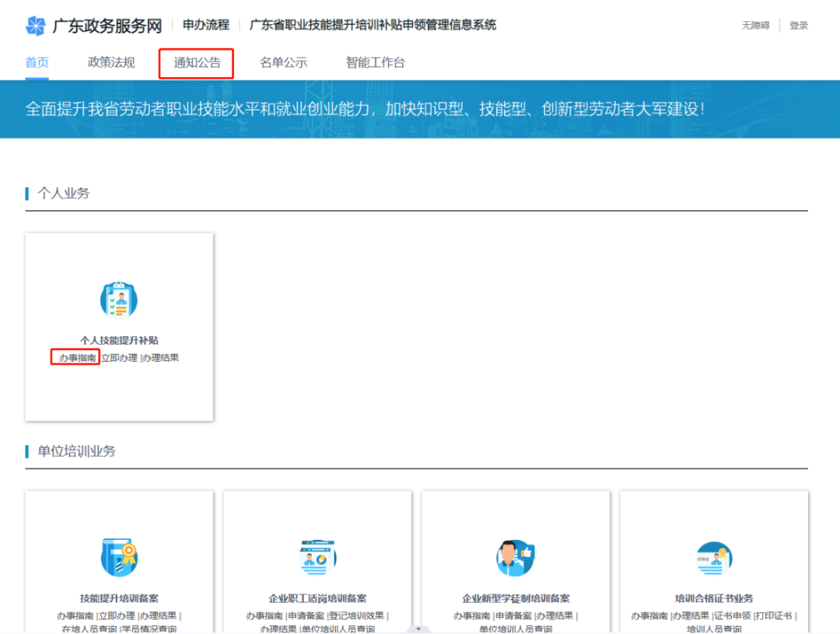This screenshot has height=634, width=840.
Task: Open the 培训合格证书业务 icon
Action: 714,558
